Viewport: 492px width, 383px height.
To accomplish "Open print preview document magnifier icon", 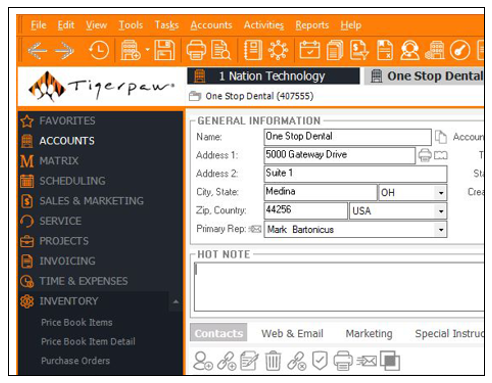I will pos(221,50).
